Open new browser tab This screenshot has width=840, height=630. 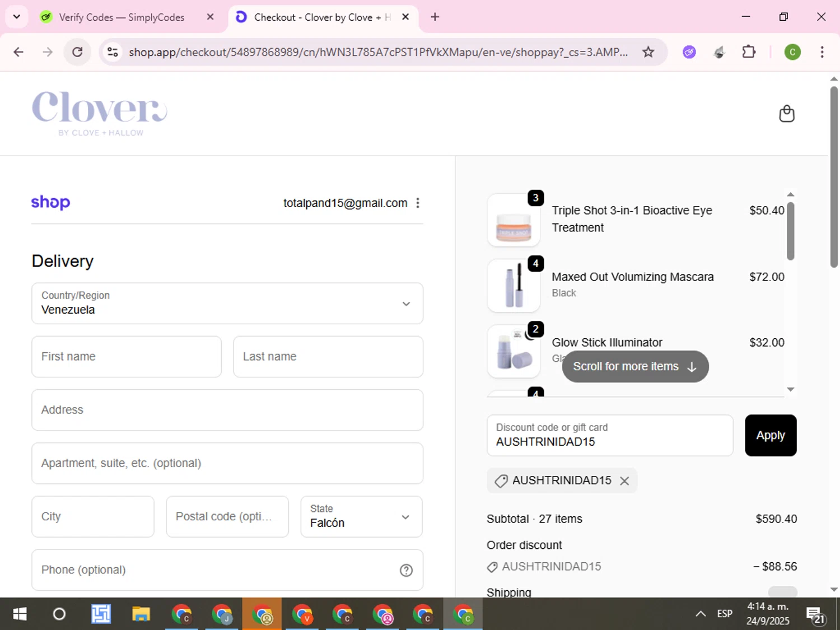tap(435, 17)
